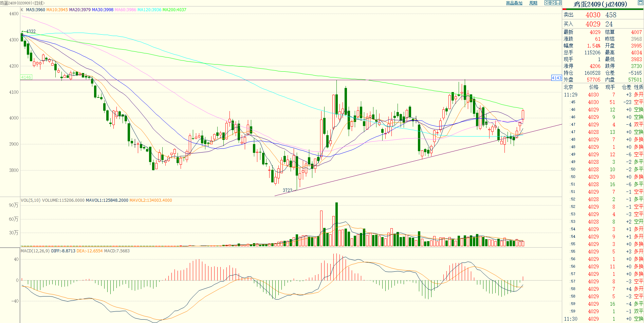This screenshot has height=323, width=644.
Task: Select the MA20:3979 indicator label
Action: pyautogui.click(x=80, y=10)
